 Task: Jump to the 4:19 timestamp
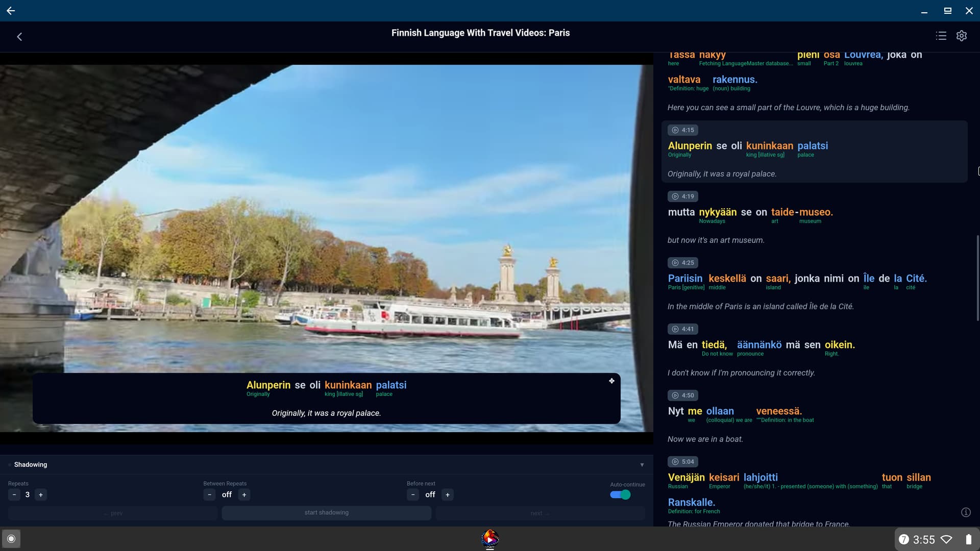(x=683, y=196)
